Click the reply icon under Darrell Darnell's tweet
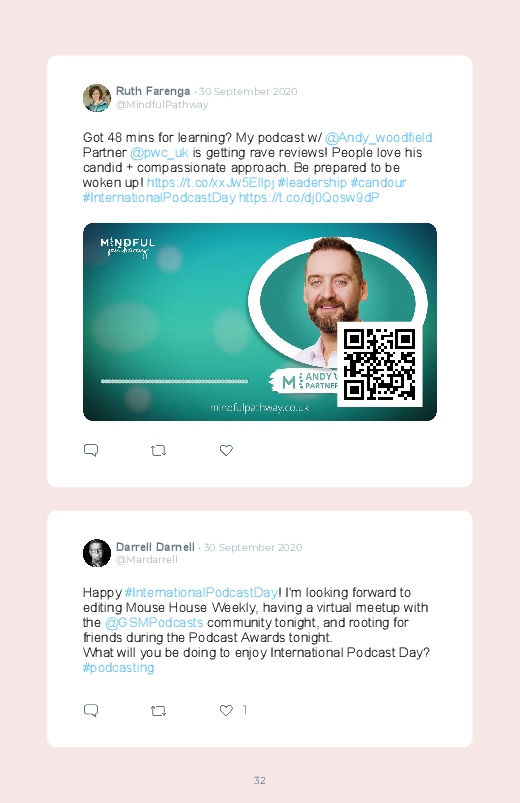 (91, 710)
